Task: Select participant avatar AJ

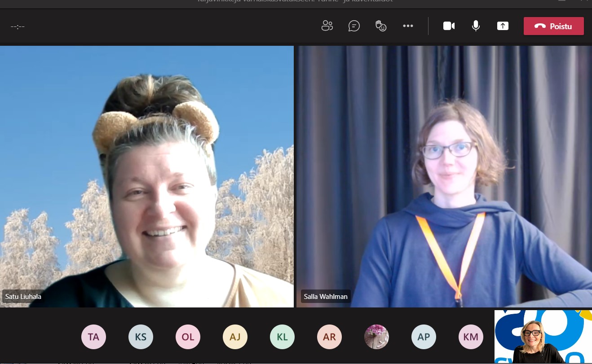Action: [x=235, y=337]
